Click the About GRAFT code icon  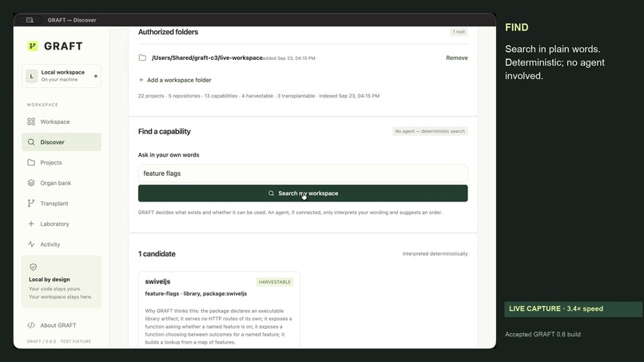coord(31,325)
